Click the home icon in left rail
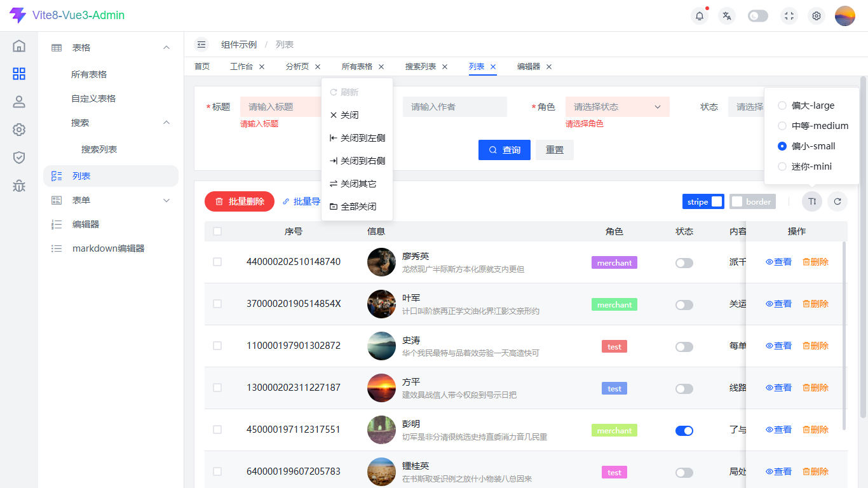Viewport: 868px width, 488px height. [19, 46]
